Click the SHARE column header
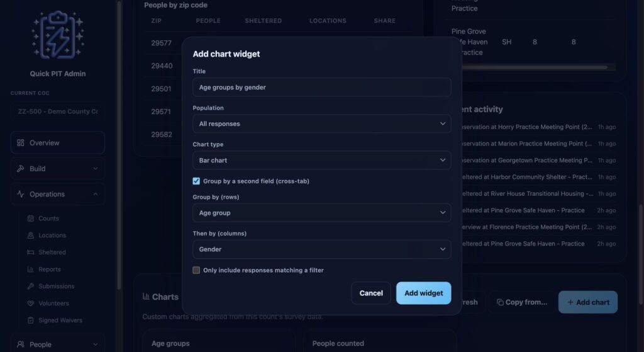This screenshot has width=644, height=352. coord(384,21)
